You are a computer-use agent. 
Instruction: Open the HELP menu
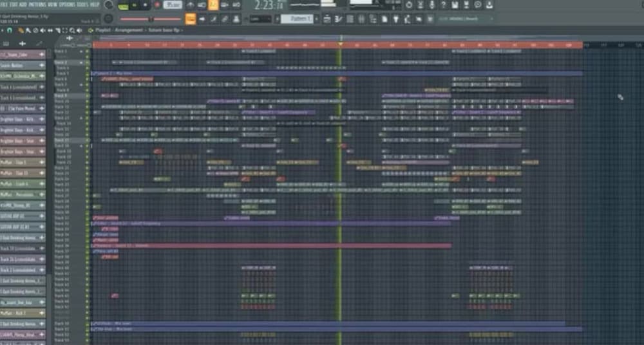95,5
